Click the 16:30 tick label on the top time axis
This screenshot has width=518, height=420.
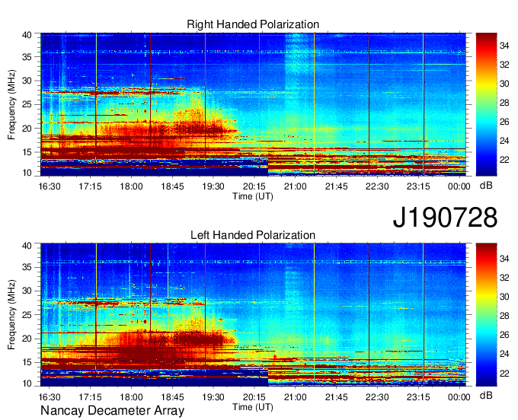click(50, 186)
